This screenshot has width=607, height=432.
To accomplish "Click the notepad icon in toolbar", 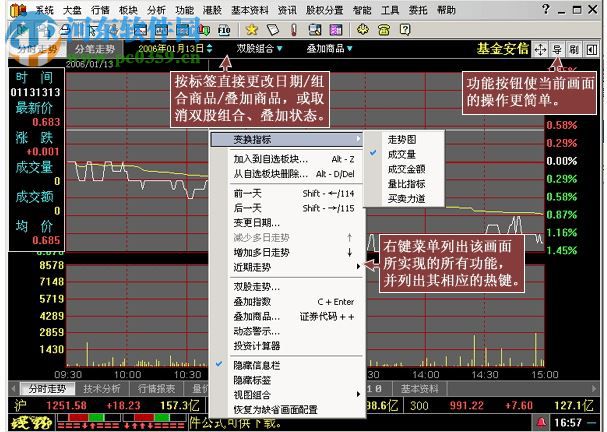I will [x=273, y=29].
